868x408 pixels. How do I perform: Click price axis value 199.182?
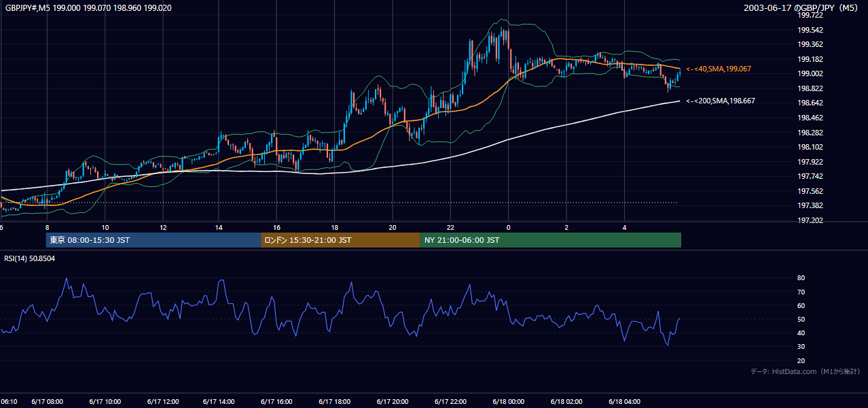tap(810, 59)
